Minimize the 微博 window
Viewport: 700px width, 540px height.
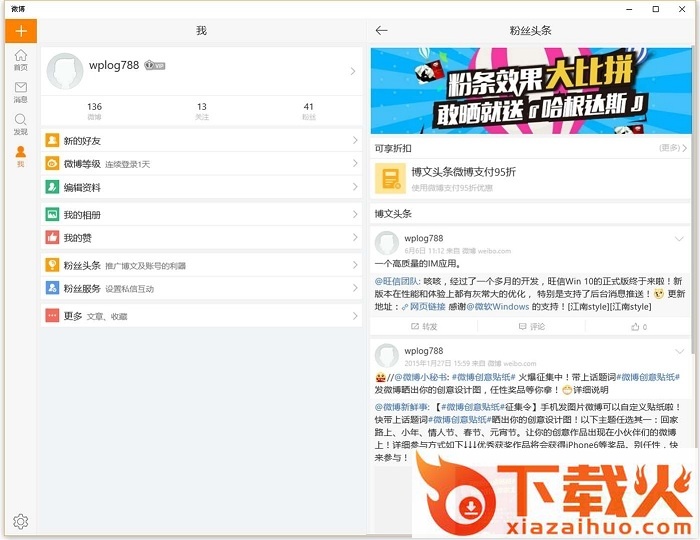629,9
